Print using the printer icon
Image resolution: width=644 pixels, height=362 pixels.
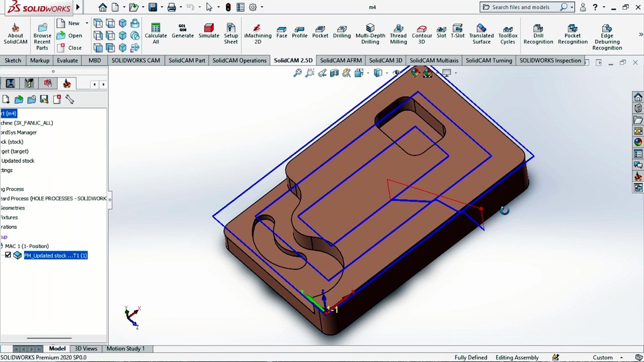(x=172, y=7)
